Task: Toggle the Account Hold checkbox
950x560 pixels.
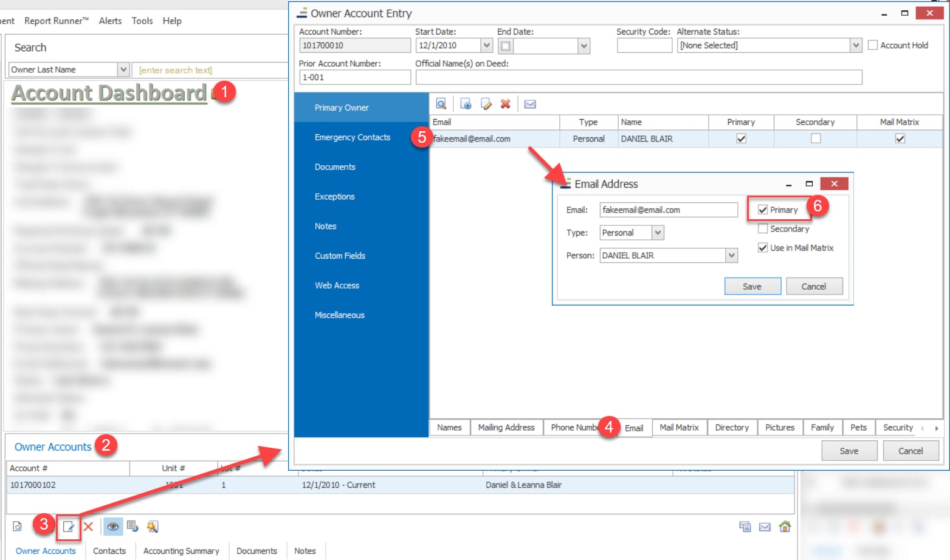Action: pos(873,45)
